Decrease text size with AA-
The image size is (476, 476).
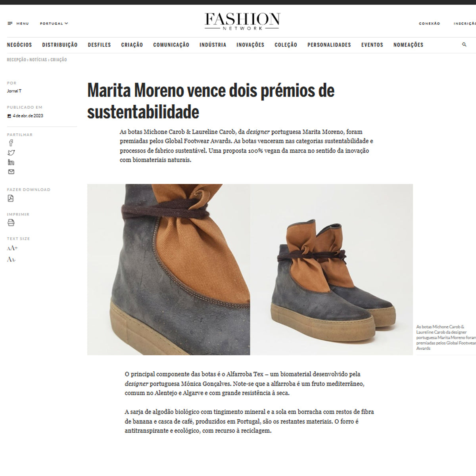(11, 259)
